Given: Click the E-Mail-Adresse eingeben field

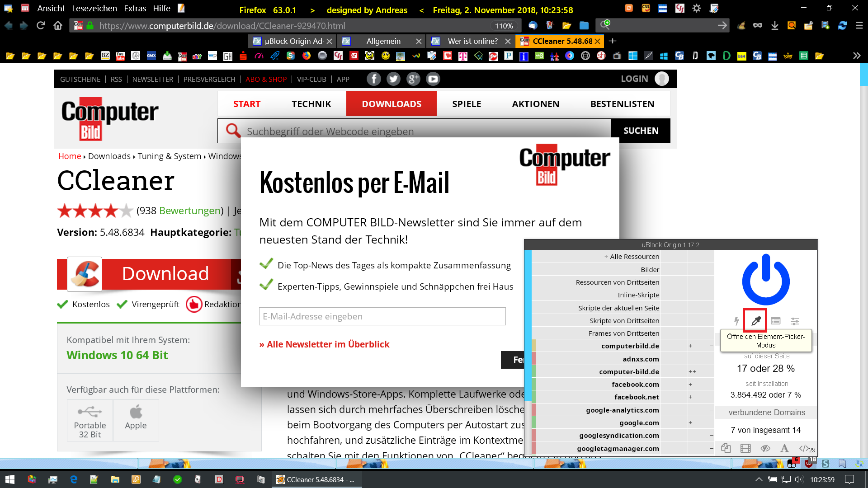Looking at the screenshot, I should (382, 316).
